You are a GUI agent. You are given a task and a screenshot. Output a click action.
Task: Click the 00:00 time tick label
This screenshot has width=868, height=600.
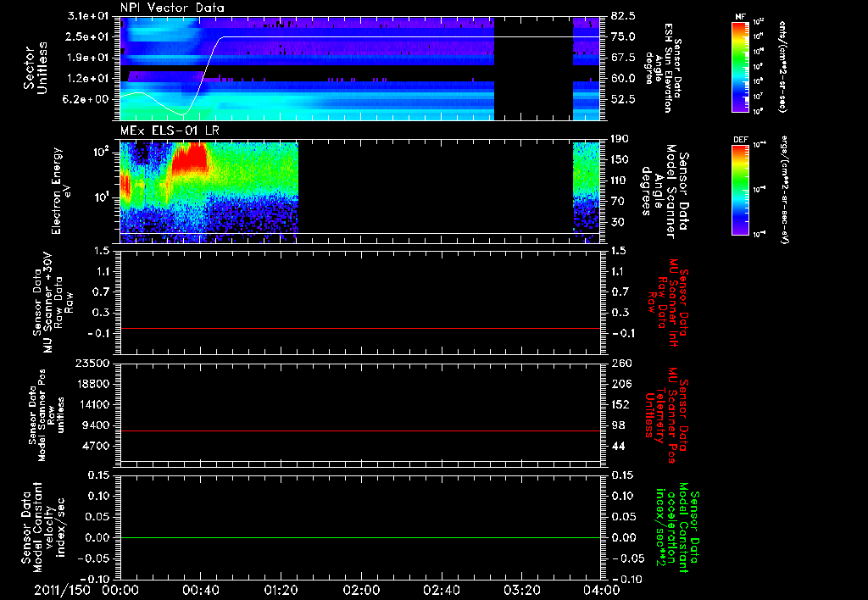pyautogui.click(x=120, y=590)
